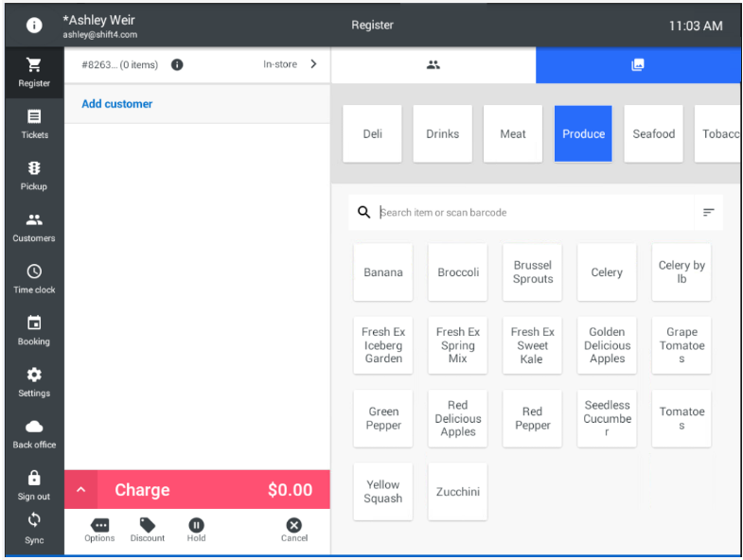Screen dimensions: 743x560
Task: Open Back office cloud icon
Action: pyautogui.click(x=34, y=433)
